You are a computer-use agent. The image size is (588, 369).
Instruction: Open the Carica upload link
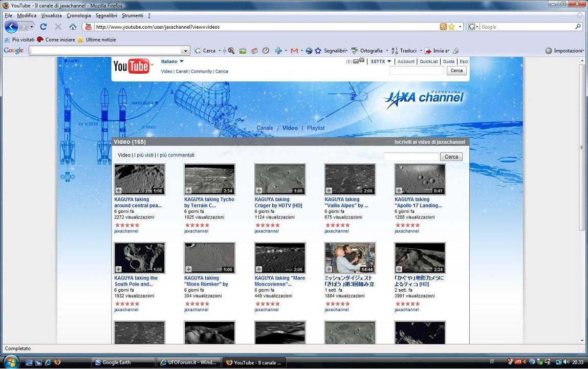click(222, 71)
